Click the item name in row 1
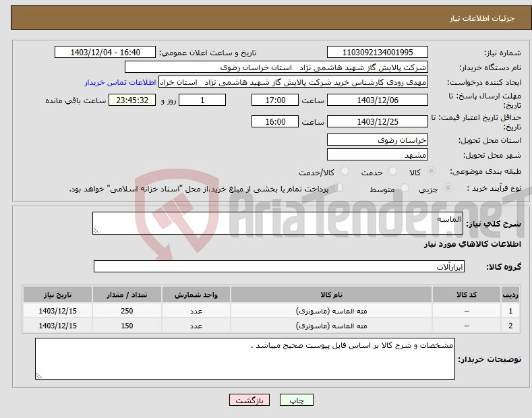Viewport: 532px width, 418px height. click(x=331, y=311)
